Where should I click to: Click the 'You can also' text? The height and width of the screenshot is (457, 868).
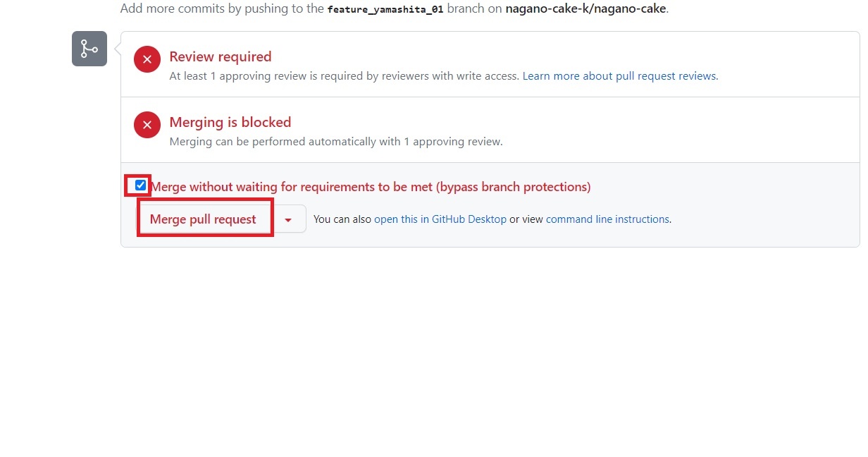pos(342,219)
